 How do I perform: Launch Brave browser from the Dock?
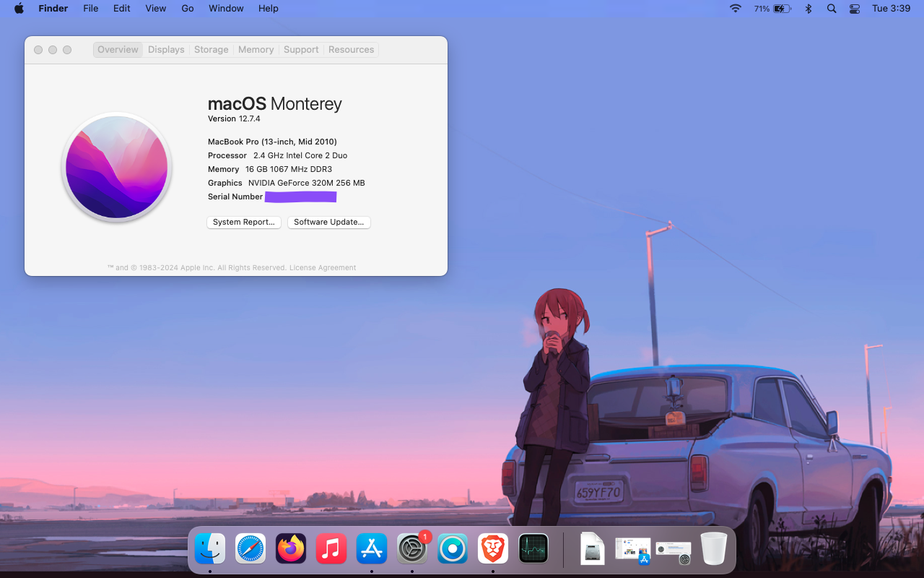click(x=493, y=549)
